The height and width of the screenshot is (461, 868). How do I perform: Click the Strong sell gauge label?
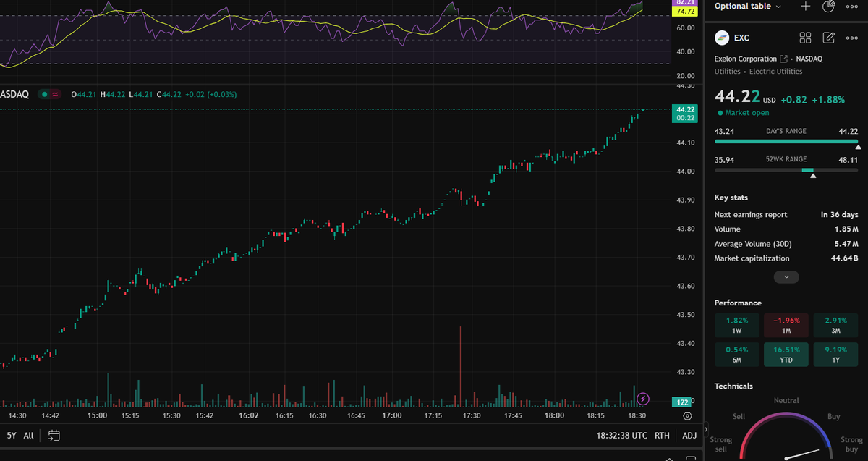click(721, 444)
